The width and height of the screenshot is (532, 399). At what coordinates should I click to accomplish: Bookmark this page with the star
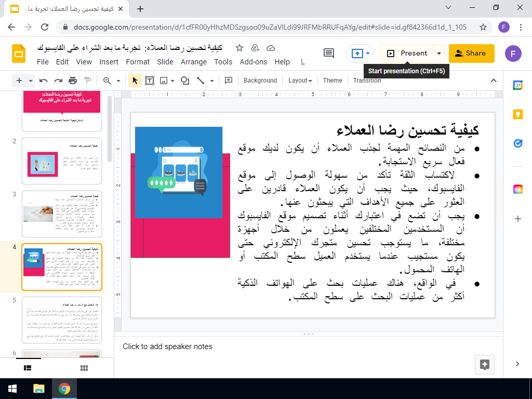(x=483, y=27)
